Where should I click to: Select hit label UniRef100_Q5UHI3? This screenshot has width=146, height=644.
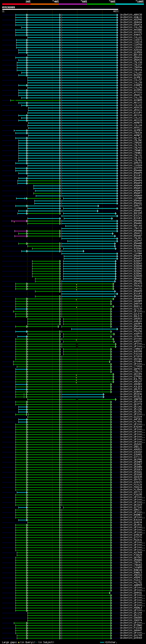click(131, 233)
